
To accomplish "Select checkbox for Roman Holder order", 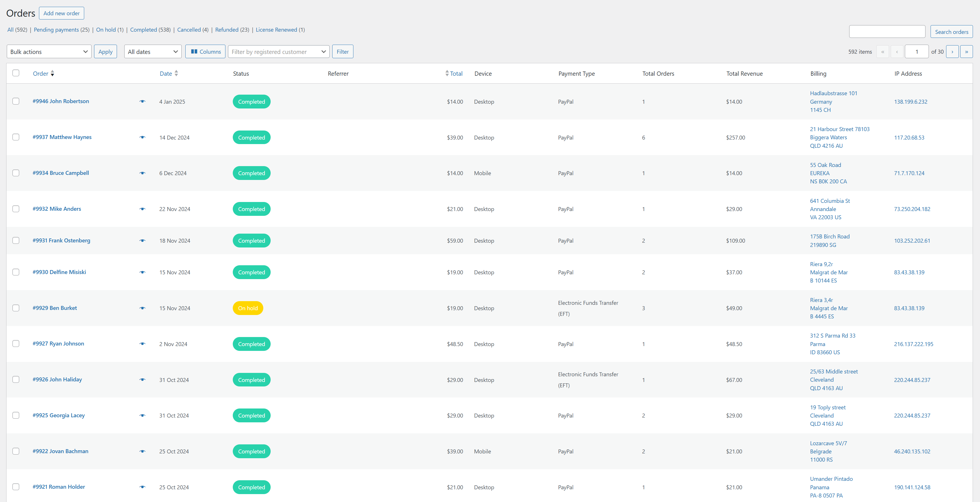I will [x=16, y=487].
